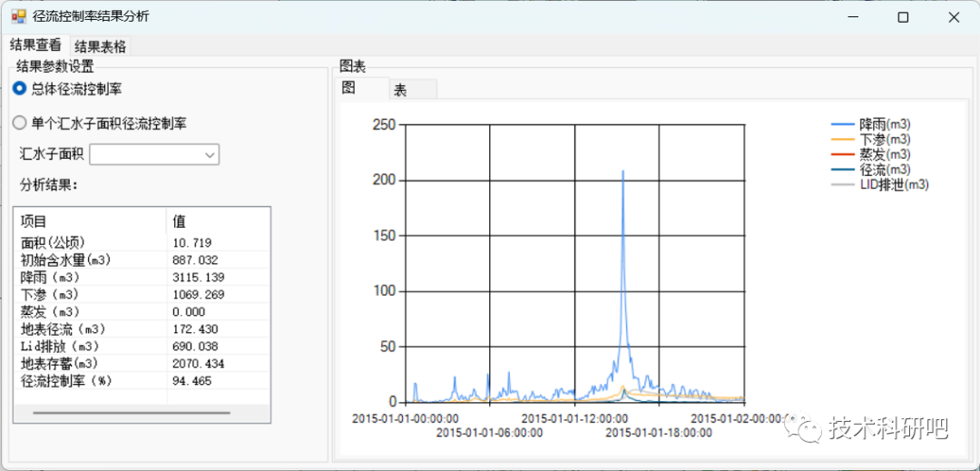Click the rainfall peak on the chart
980x471 pixels.
[623, 172]
